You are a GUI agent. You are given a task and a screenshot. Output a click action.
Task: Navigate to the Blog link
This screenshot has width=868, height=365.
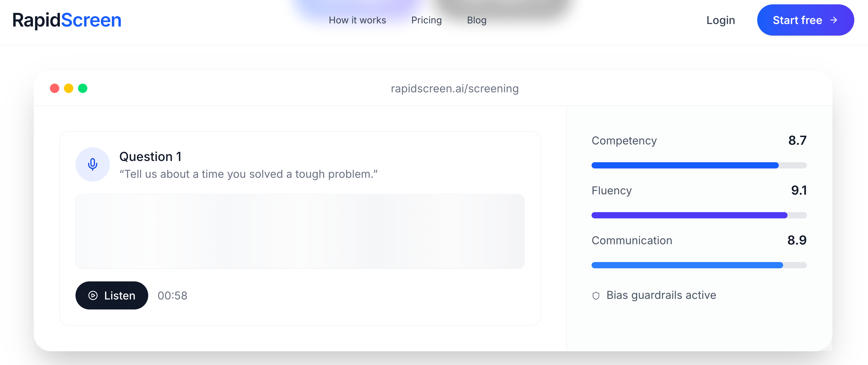(476, 20)
